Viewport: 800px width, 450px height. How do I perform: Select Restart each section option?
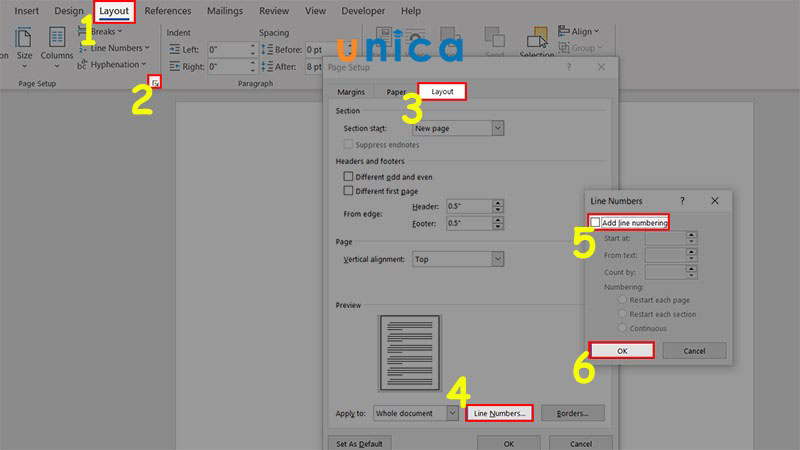[x=622, y=314]
